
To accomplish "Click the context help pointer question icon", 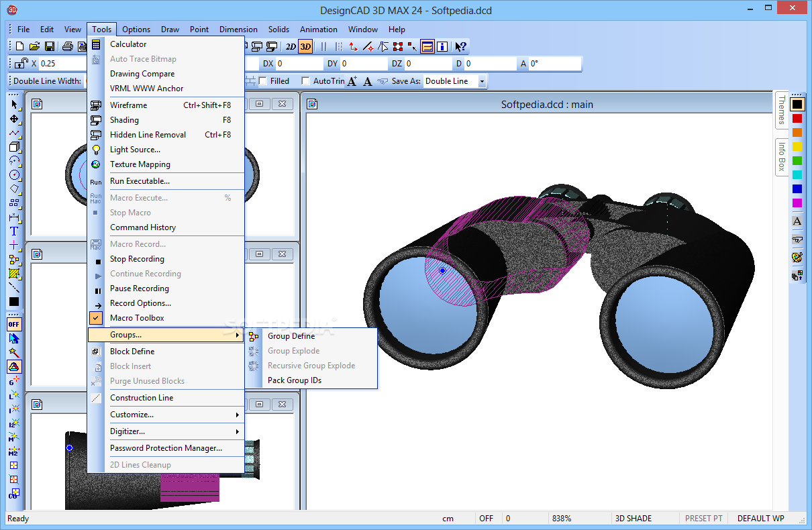I will tap(461, 46).
